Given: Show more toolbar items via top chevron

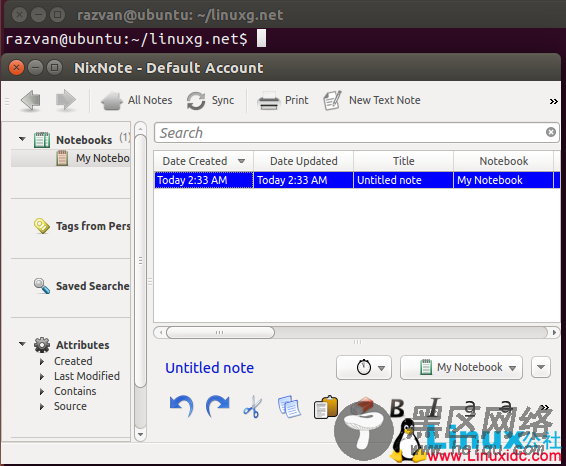Looking at the screenshot, I should 553,101.
